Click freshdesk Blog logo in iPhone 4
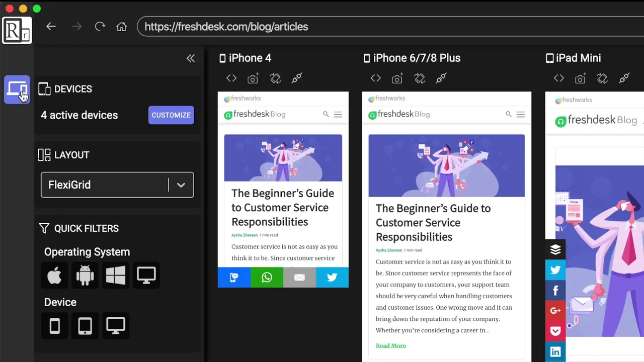Viewport: 644px width, 362px height. 255,115
